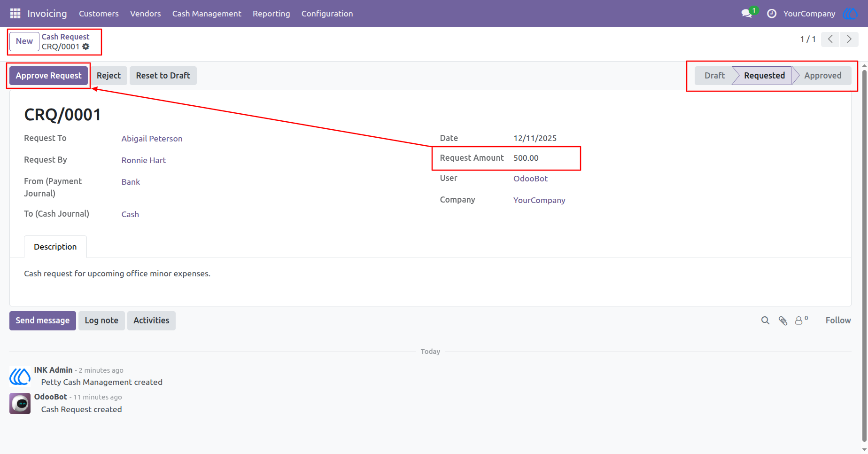
Task: Open the apps grid menu icon
Action: coord(15,14)
